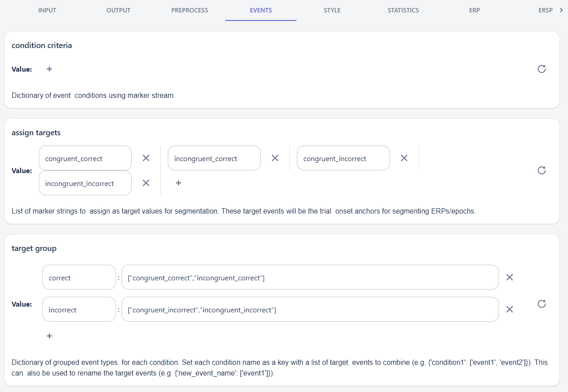Add a new assign targets marker
This screenshot has width=568, height=392.
(179, 183)
